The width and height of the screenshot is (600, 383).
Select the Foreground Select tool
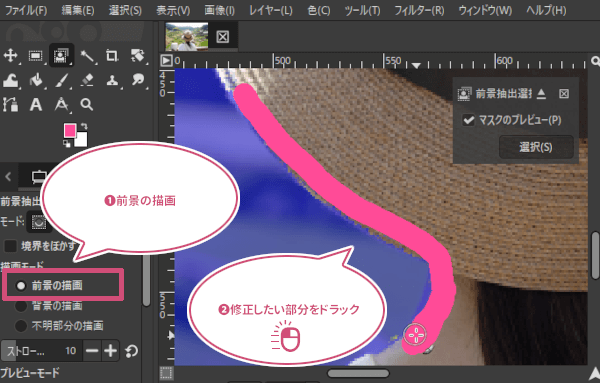coord(61,56)
